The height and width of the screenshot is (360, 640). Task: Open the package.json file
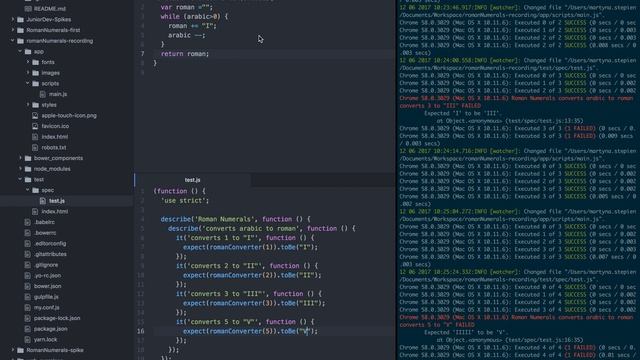coord(51,329)
